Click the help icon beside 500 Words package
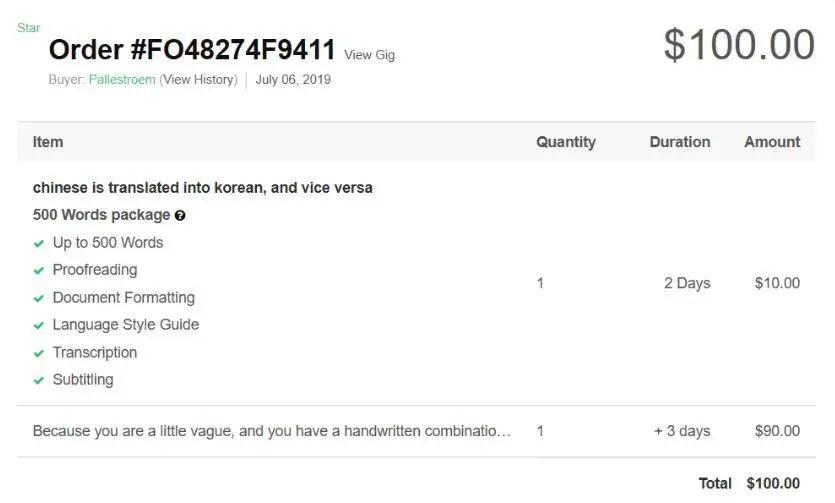Image resolution: width=835 pixels, height=503 pixels. pyautogui.click(x=180, y=215)
